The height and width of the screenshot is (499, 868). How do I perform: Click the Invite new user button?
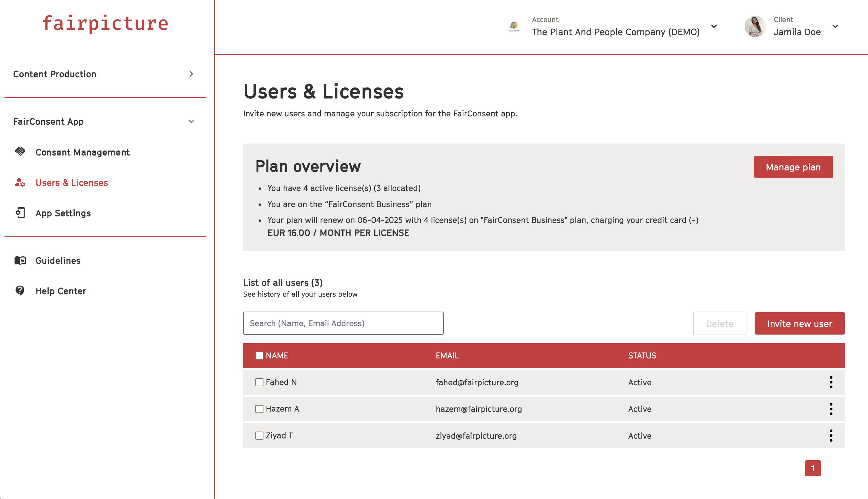(x=799, y=324)
